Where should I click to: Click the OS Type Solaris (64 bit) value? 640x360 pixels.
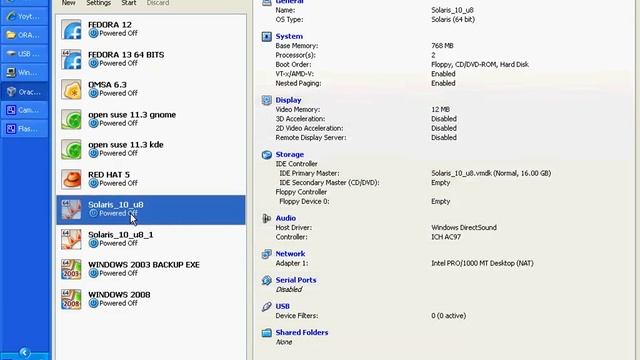[x=453, y=19]
